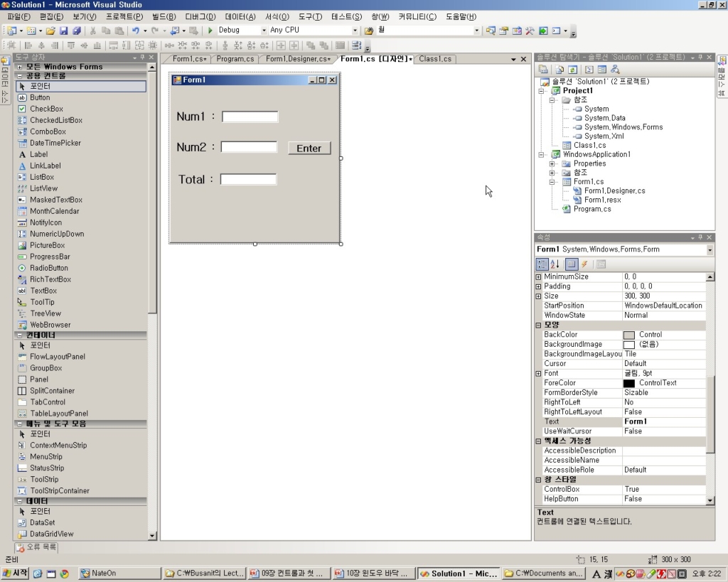728x582 pixels.
Task: Select the Button control in toolbox
Action: [x=40, y=97]
